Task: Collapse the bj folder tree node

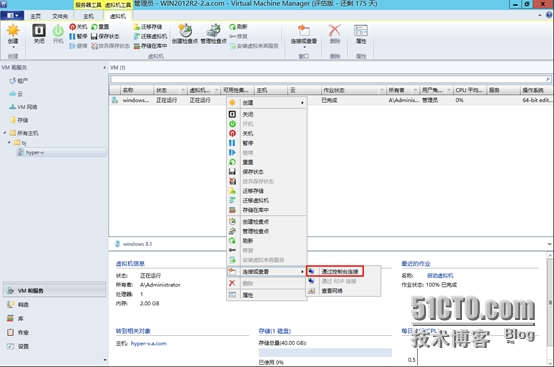Action: [10, 143]
